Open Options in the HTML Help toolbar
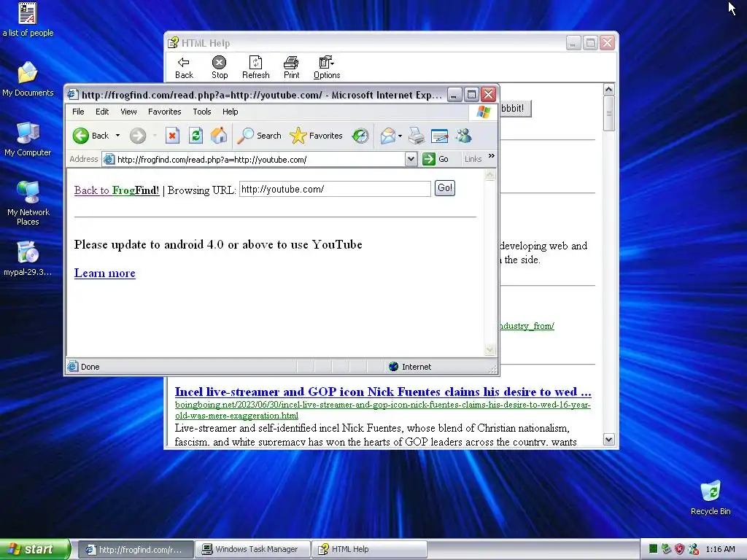 pyautogui.click(x=327, y=68)
